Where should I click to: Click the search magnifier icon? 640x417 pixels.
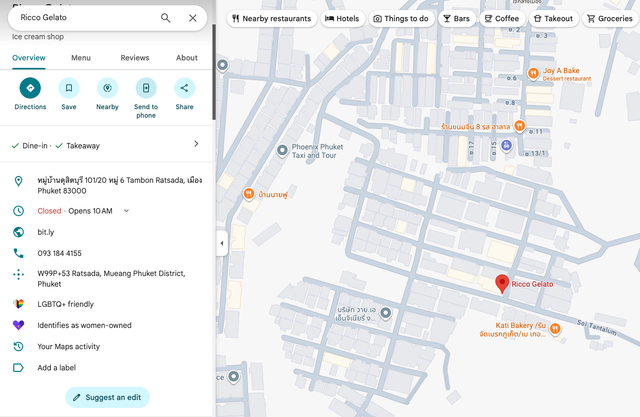coord(165,18)
